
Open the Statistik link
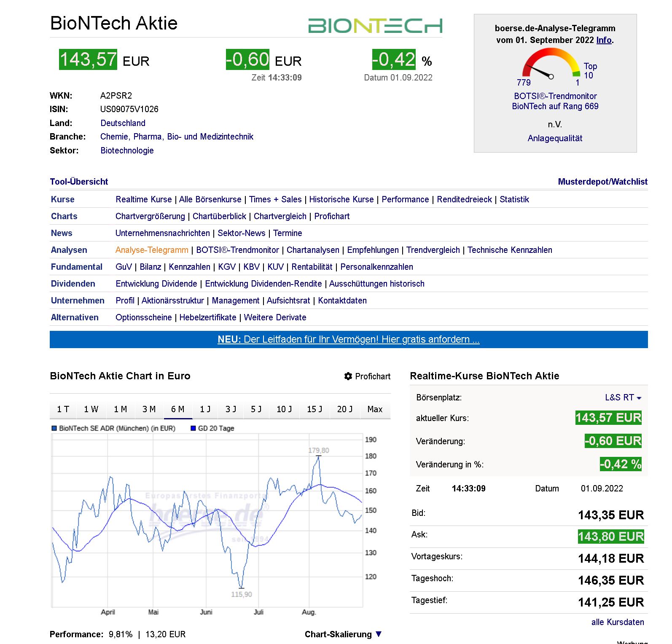[x=514, y=199]
